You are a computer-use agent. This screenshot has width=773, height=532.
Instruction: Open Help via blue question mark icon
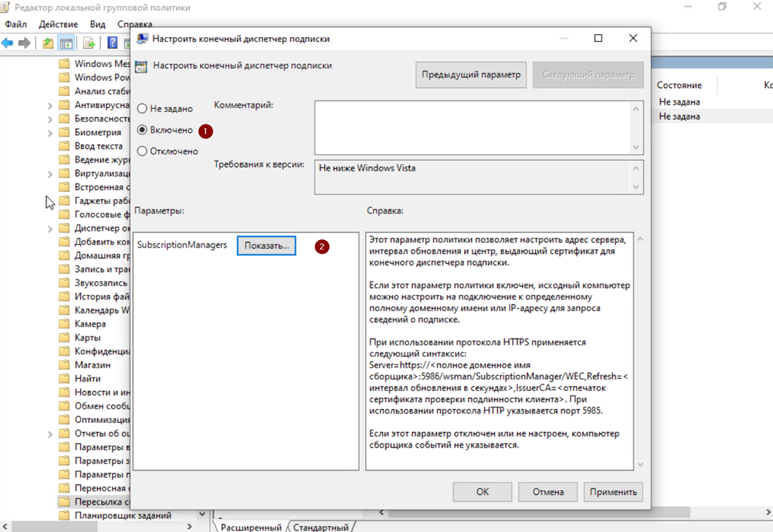112,43
